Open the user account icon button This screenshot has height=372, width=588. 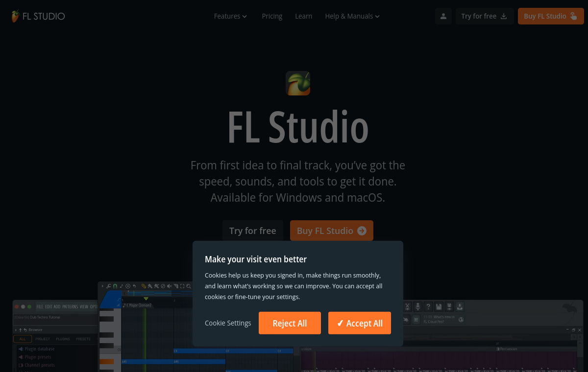tap(443, 16)
